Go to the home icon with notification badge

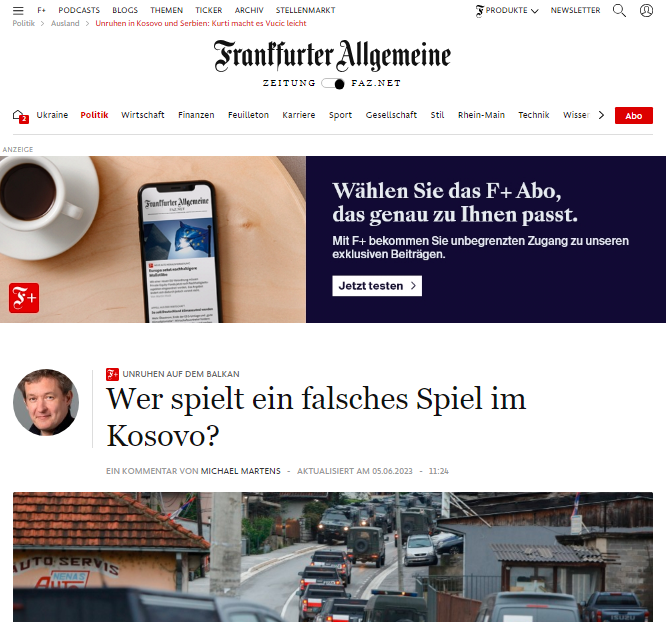tap(20, 116)
